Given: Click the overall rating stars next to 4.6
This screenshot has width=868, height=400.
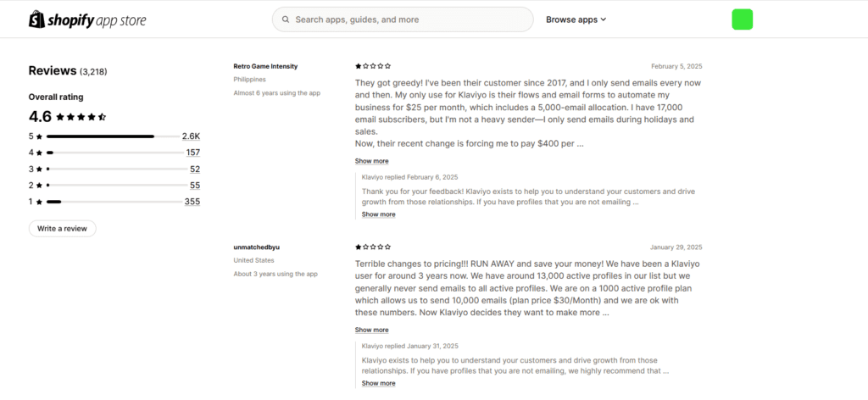Looking at the screenshot, I should pyautogui.click(x=81, y=117).
